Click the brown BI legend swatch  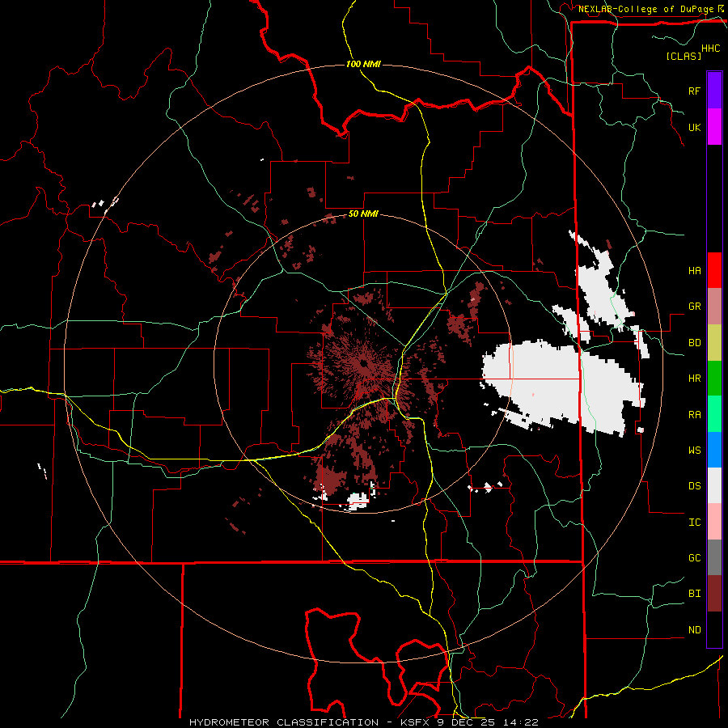(714, 594)
